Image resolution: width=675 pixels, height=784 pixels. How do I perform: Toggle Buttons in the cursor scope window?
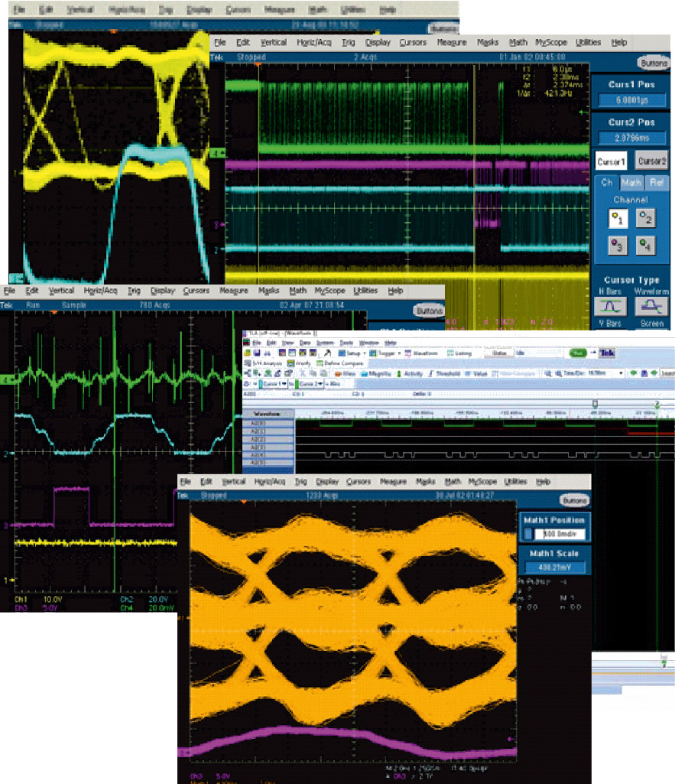click(x=654, y=63)
